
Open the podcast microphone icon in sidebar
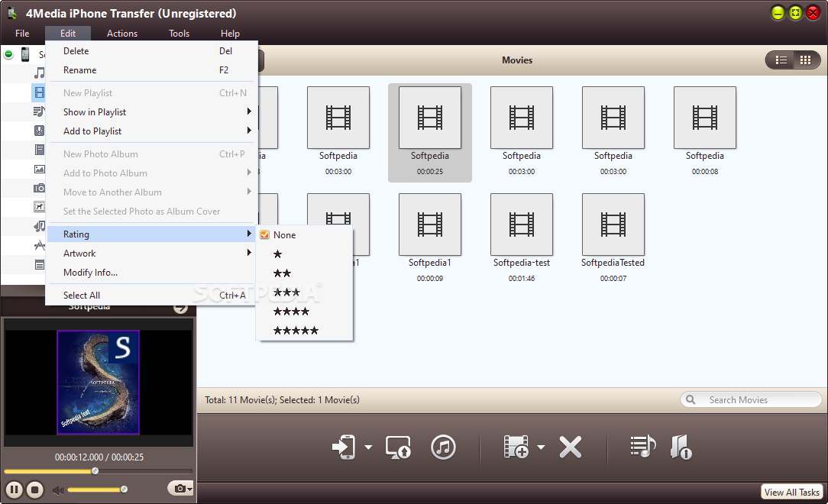point(40,131)
